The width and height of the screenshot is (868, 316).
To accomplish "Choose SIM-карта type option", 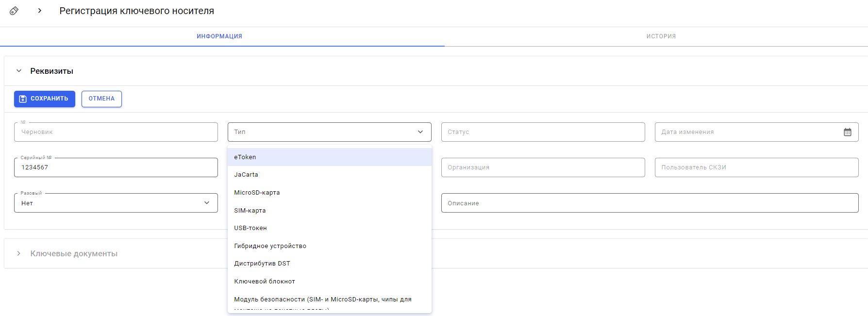I will [250, 211].
